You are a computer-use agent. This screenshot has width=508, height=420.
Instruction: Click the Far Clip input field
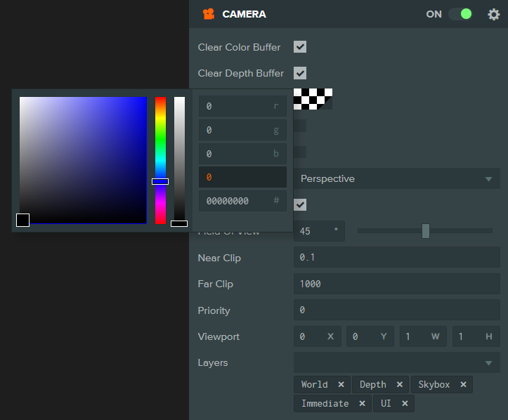(x=397, y=284)
